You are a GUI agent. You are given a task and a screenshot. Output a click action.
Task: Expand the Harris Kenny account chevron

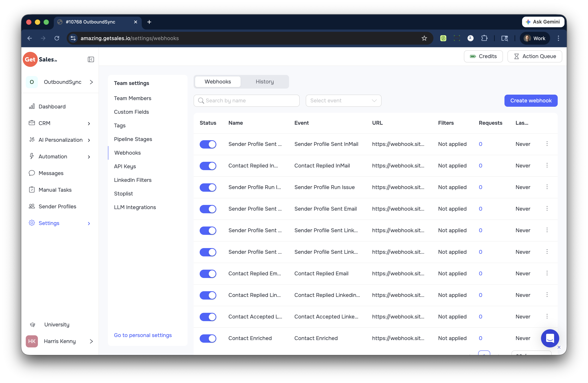91,341
